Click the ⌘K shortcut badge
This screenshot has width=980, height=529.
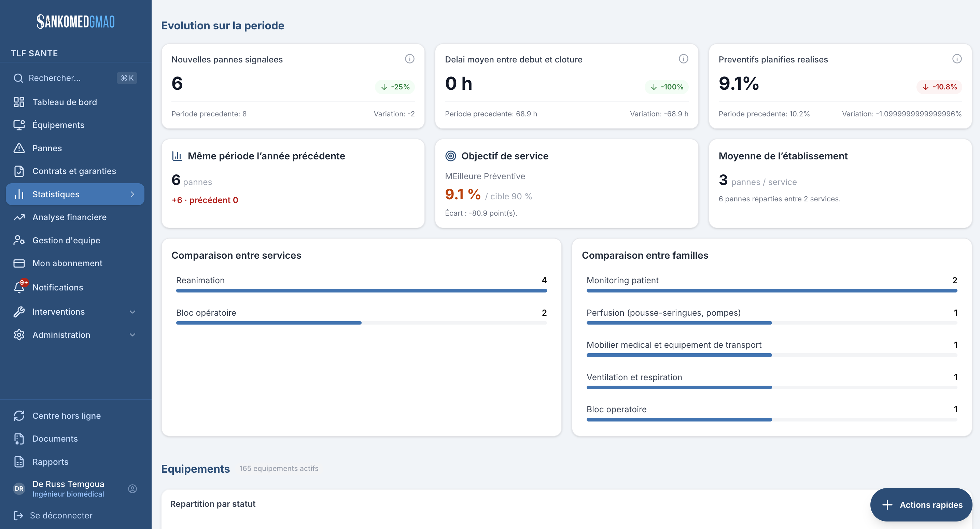pyautogui.click(x=127, y=78)
